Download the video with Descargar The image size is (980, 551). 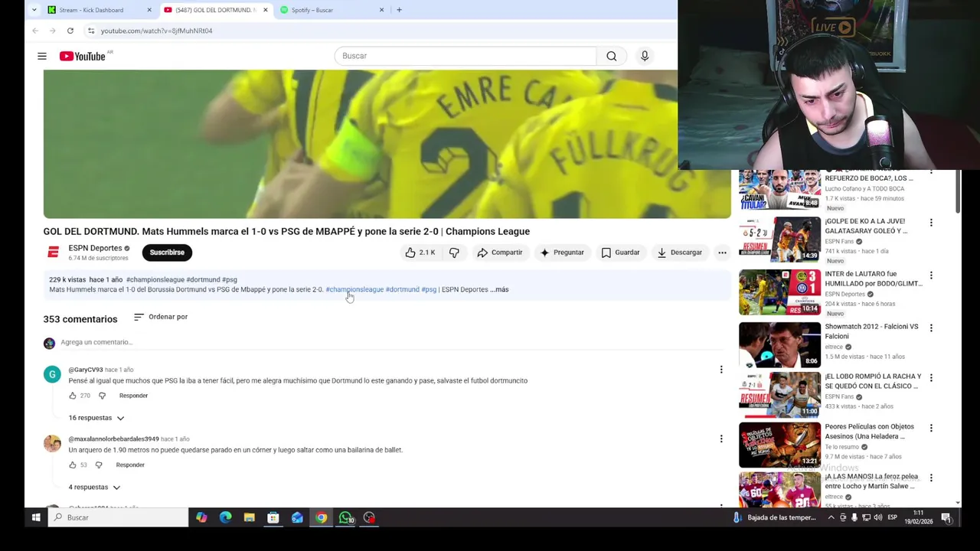click(679, 253)
